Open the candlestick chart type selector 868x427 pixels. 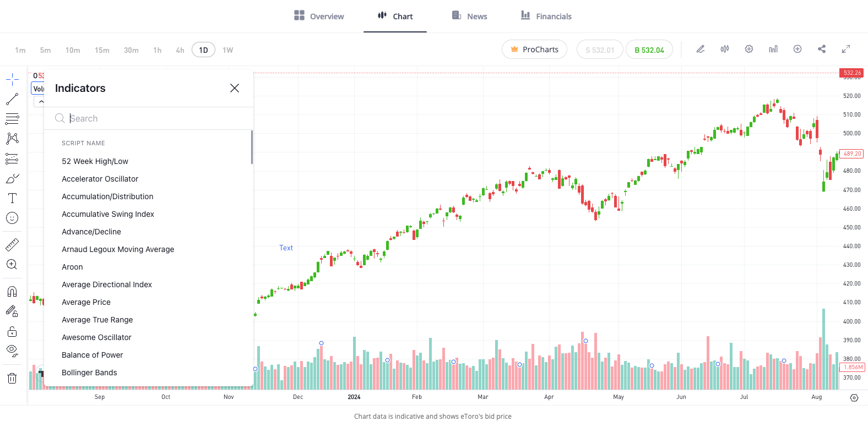click(725, 49)
